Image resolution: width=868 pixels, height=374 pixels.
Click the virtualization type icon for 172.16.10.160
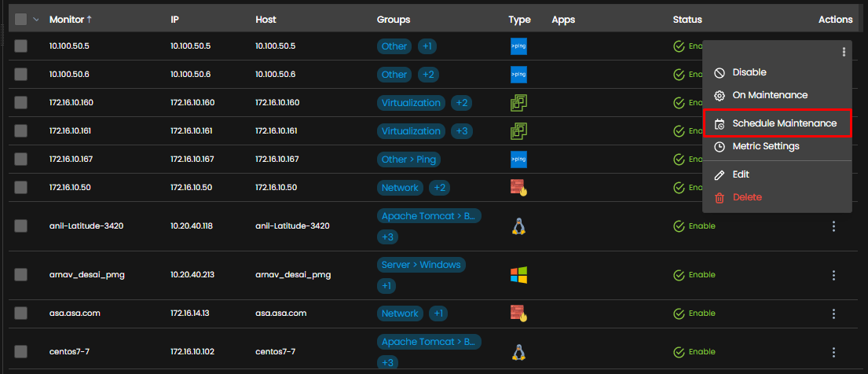pyautogui.click(x=518, y=102)
